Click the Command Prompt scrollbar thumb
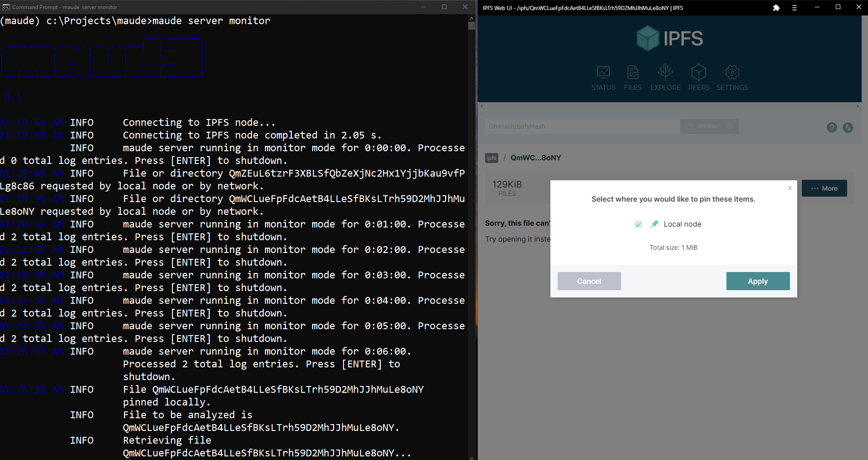 (471, 26)
